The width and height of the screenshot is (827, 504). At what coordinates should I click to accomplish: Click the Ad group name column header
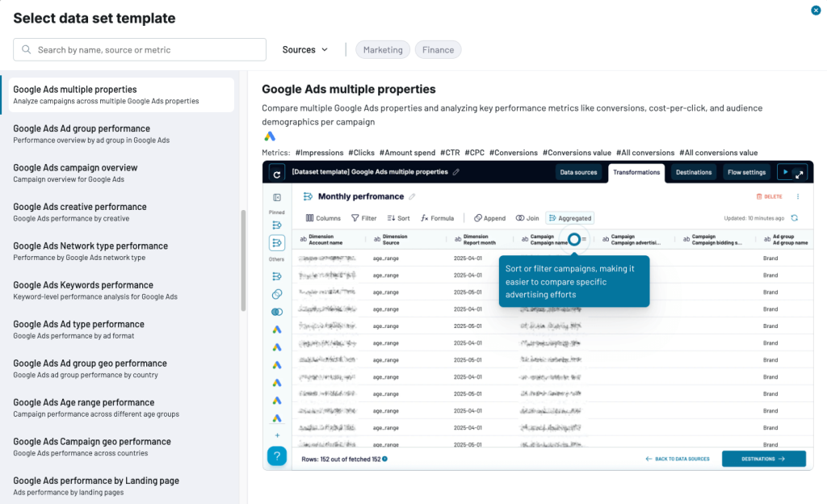(786, 240)
